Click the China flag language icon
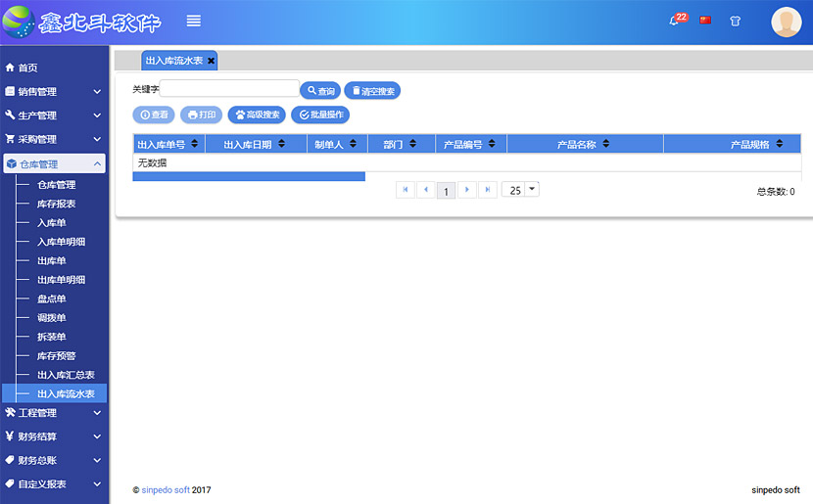The height and width of the screenshot is (504, 813). tap(705, 21)
